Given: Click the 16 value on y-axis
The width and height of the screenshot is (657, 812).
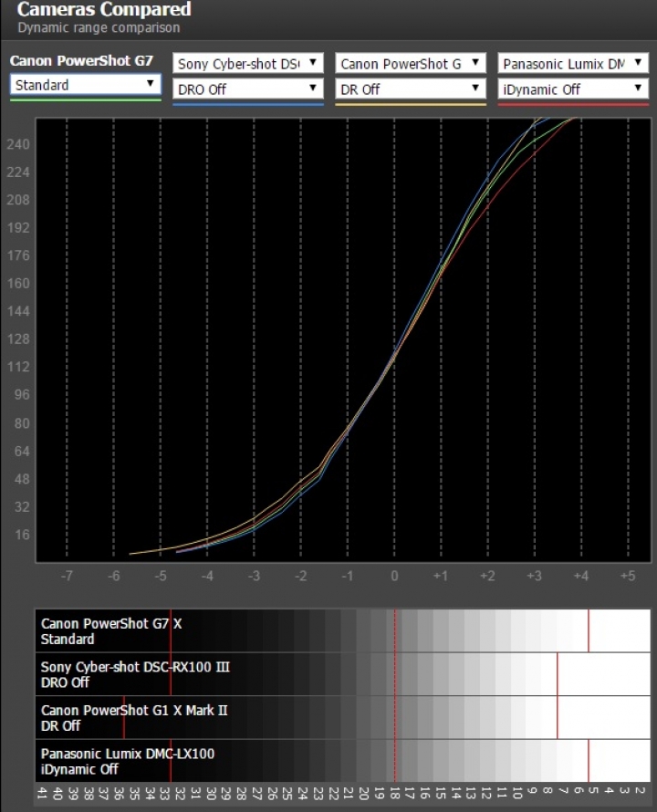Looking at the screenshot, I should 22,535.
